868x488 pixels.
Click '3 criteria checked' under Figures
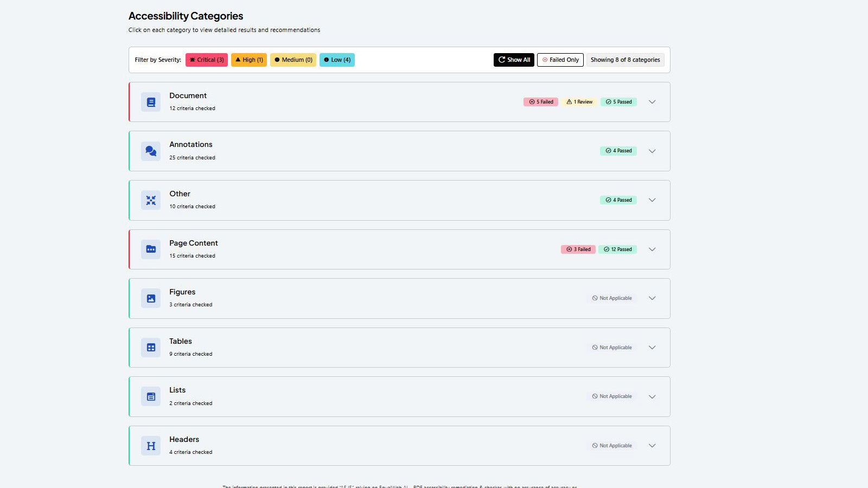tap(191, 305)
